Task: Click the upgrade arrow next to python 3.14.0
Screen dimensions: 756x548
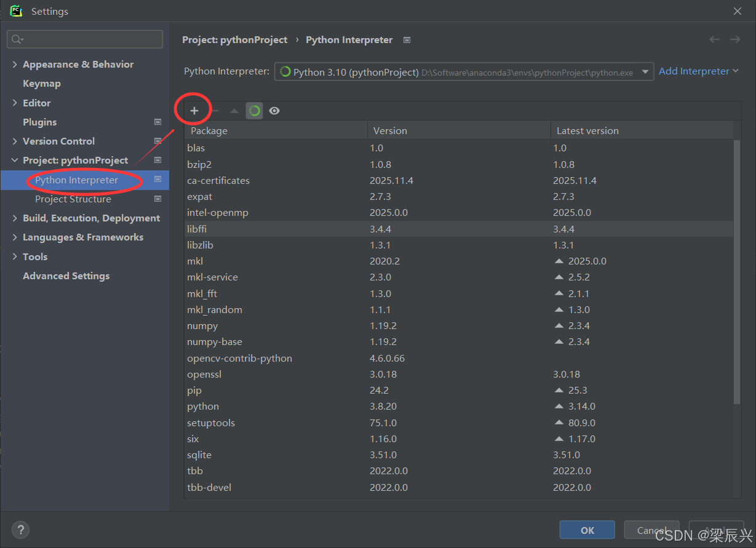Action: coord(559,406)
